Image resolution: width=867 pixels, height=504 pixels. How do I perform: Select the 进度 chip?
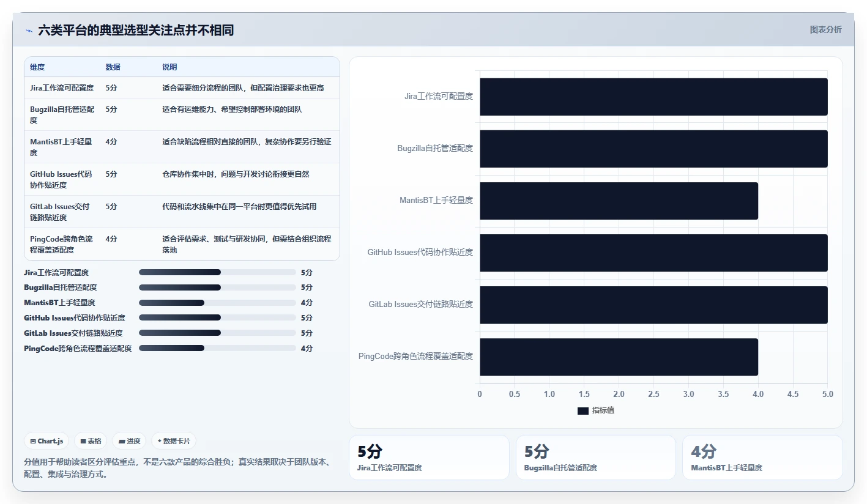[x=129, y=441]
